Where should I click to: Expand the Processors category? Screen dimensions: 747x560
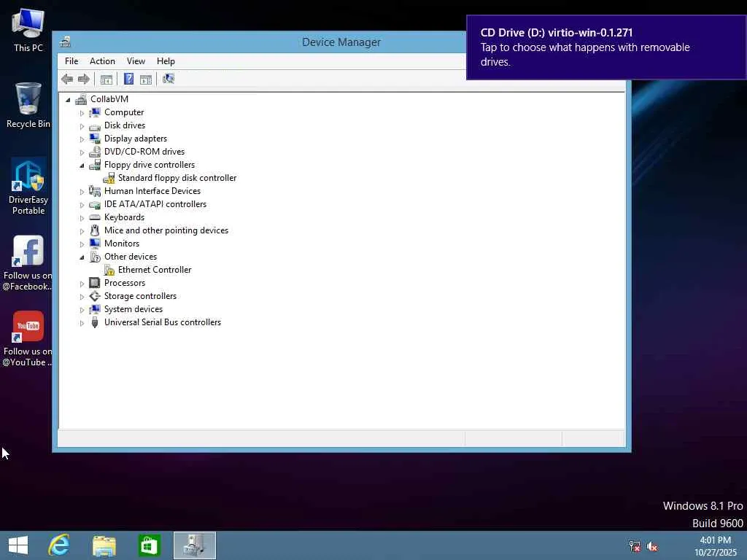(x=82, y=284)
